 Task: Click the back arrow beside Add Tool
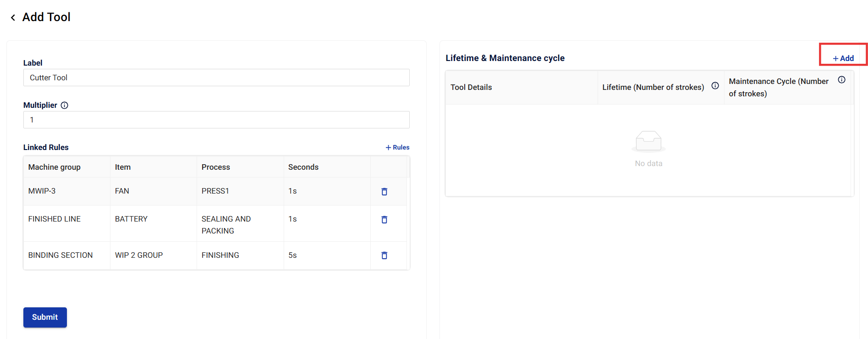tap(13, 17)
